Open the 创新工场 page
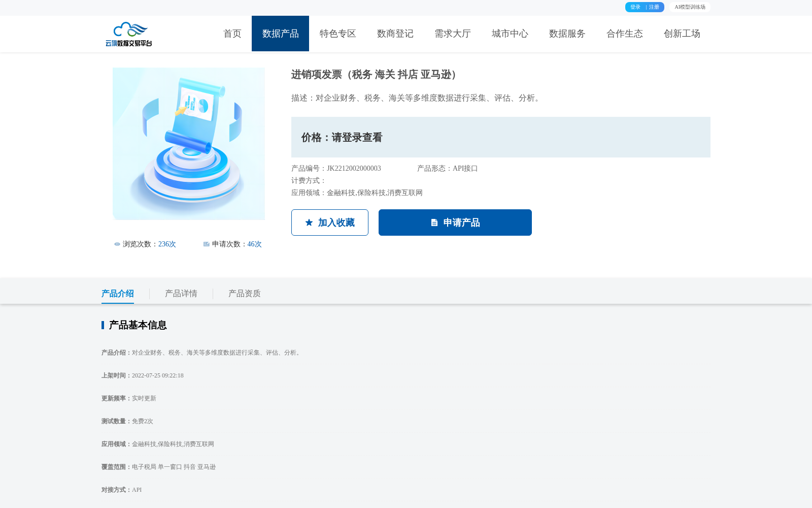Screen dimensions: 812x508 point(682,34)
